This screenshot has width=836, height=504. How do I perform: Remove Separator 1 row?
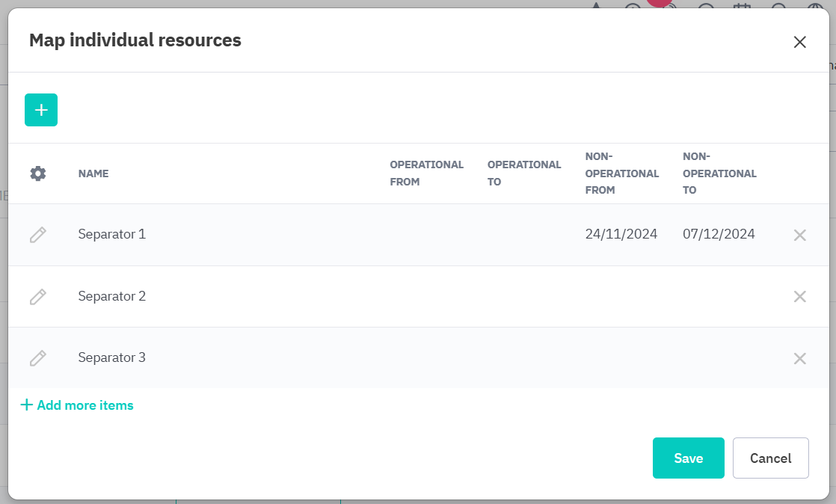pyautogui.click(x=799, y=235)
